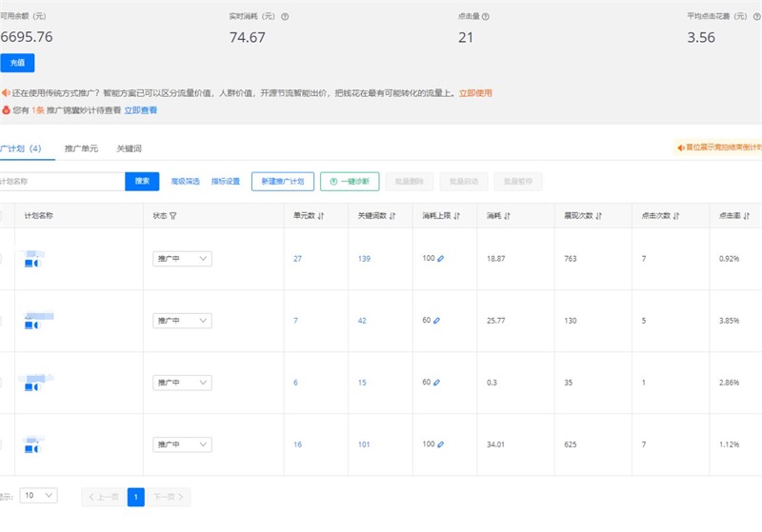The image size is (762, 532).
Task: Open unit count link 6
Action: pyautogui.click(x=295, y=383)
